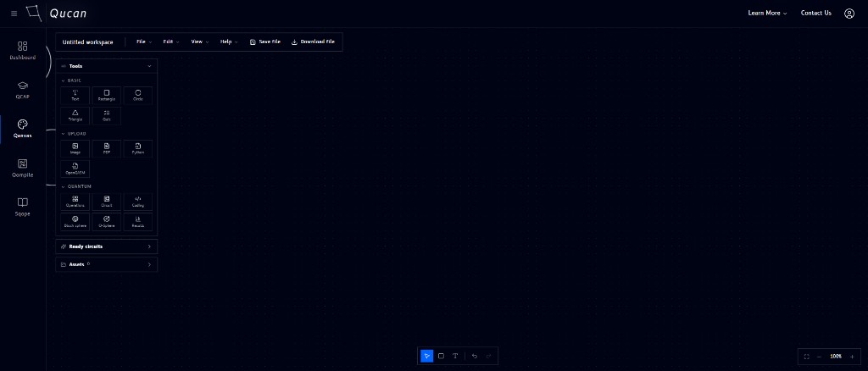Click the Qucan logo

[57, 14]
